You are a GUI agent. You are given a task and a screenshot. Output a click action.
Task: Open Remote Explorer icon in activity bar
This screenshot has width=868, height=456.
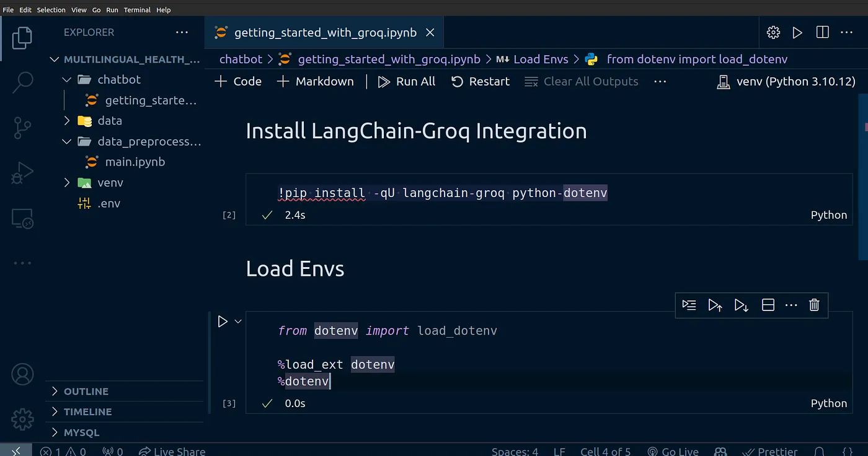click(22, 218)
